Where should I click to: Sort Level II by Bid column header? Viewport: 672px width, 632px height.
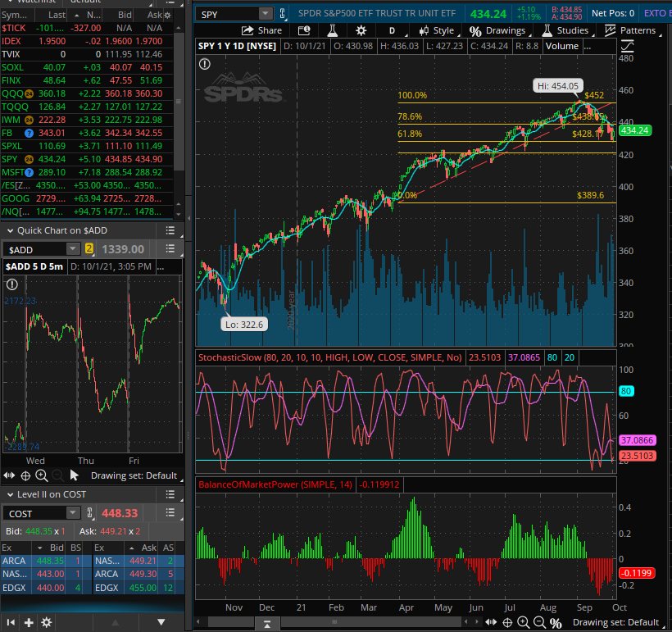pyautogui.click(x=57, y=548)
